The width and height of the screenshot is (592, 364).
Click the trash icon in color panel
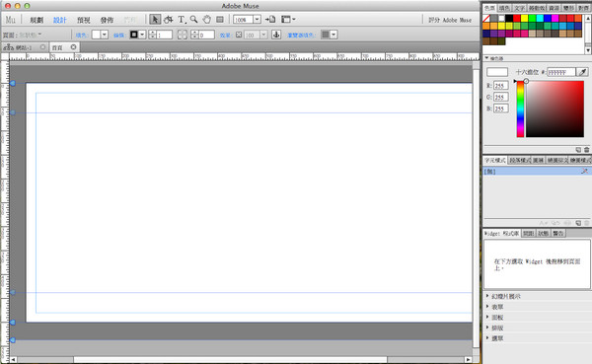pos(586,150)
